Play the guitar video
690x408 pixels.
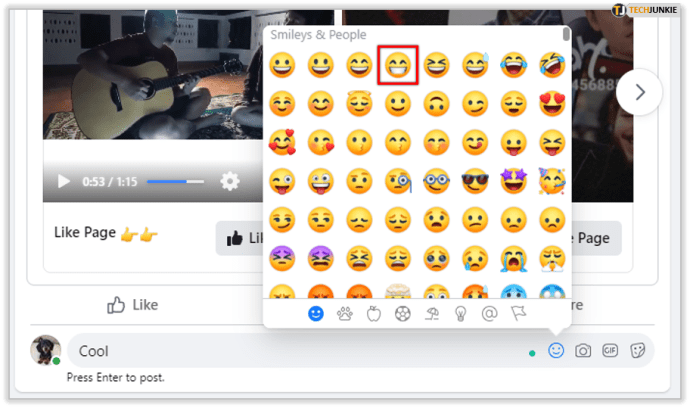point(64,181)
